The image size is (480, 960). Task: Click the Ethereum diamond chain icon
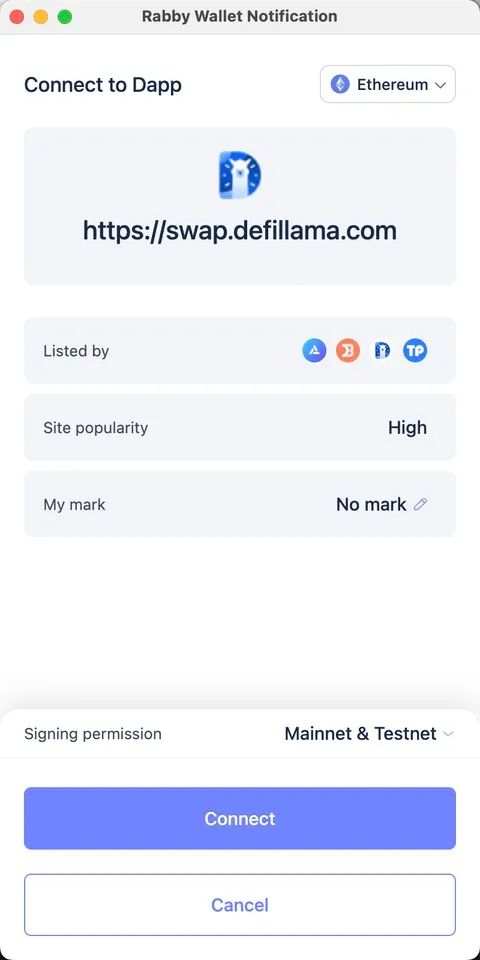(x=340, y=84)
